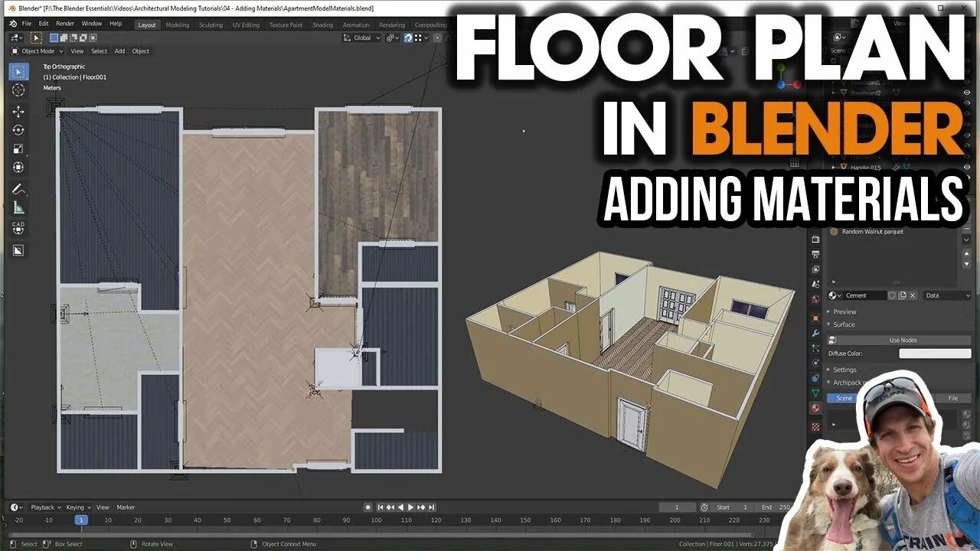Toggle fake user shield for Cement

tap(891, 295)
